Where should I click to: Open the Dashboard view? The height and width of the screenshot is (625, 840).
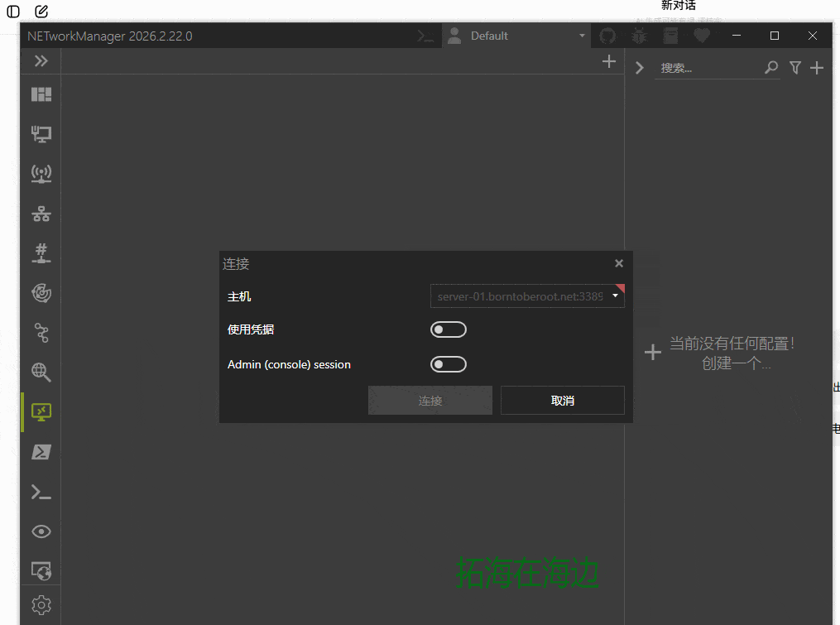coord(41,94)
